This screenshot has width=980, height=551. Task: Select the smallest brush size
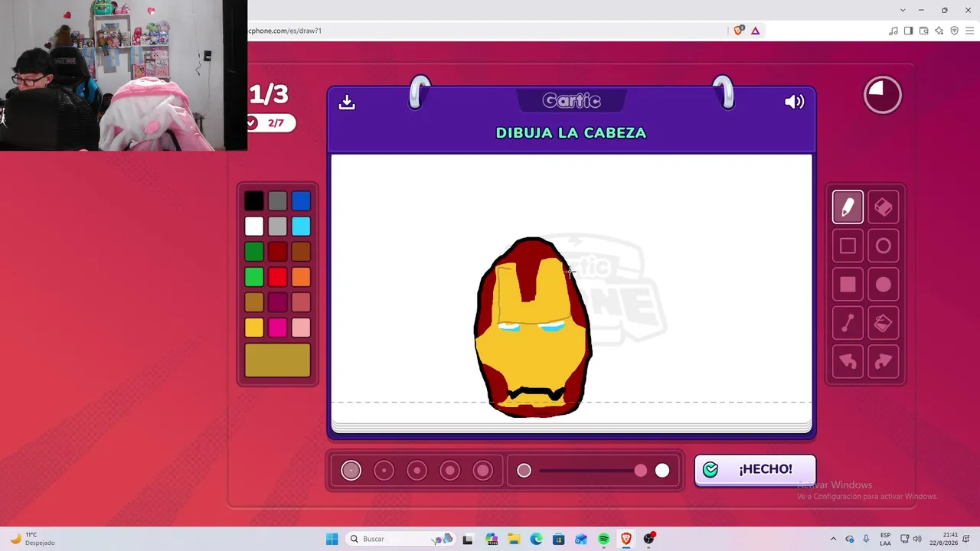[351, 471]
